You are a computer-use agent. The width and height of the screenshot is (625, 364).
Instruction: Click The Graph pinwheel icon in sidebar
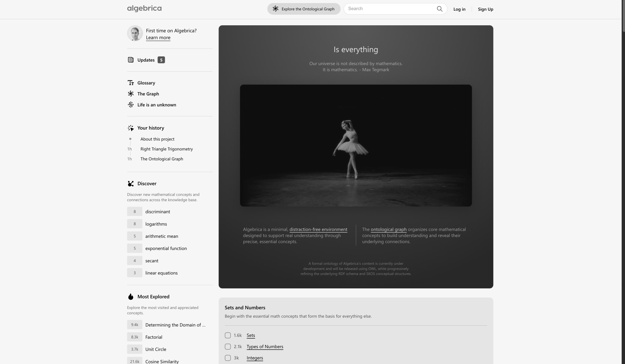click(131, 94)
